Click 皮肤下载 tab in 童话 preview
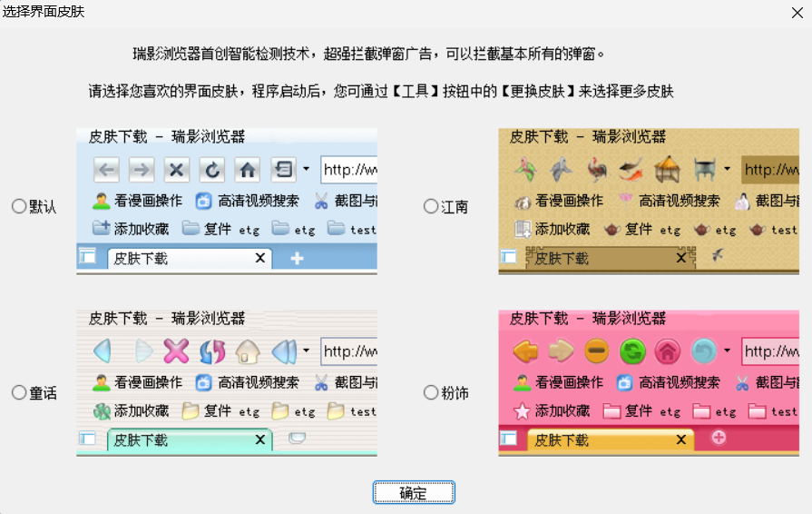 [190, 440]
